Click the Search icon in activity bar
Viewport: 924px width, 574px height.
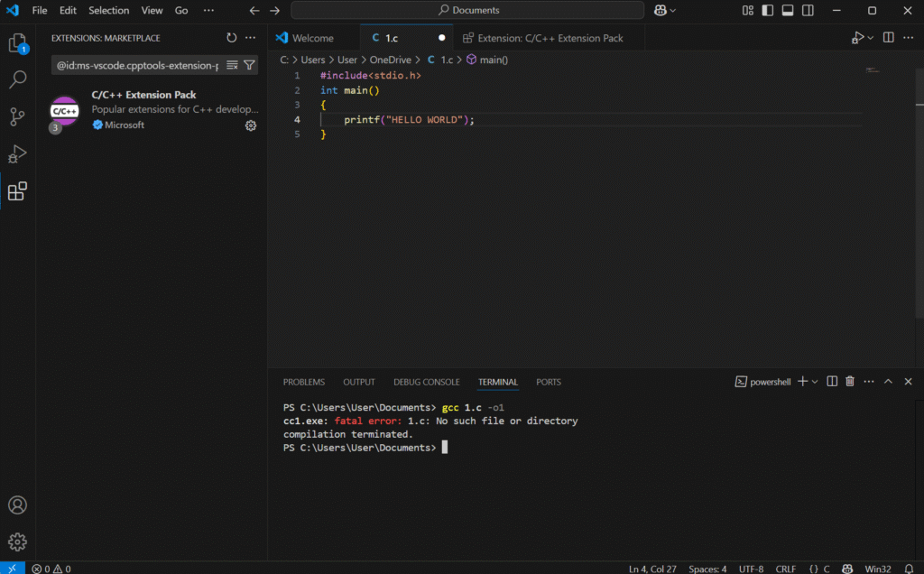pyautogui.click(x=17, y=80)
